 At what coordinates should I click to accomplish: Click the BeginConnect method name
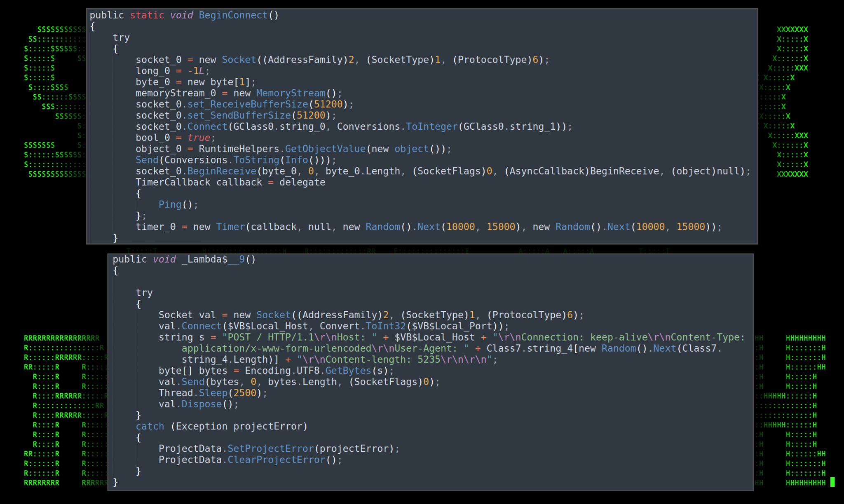click(233, 15)
